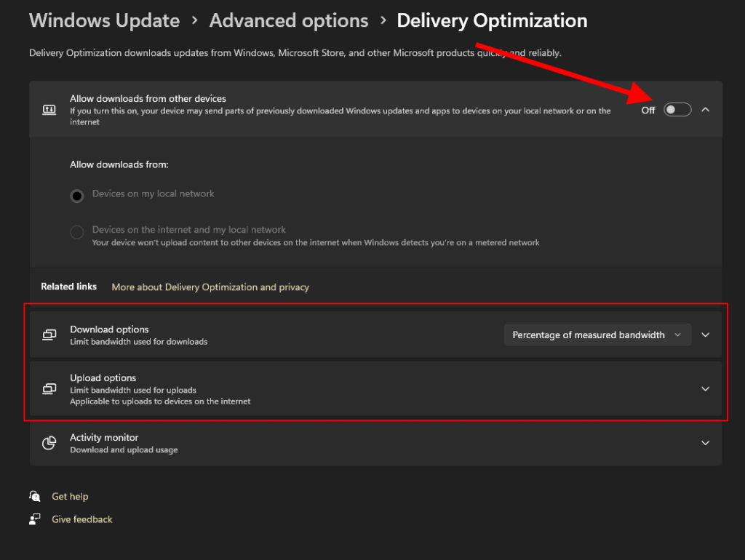Choose Devices on the internet and my local network
Screen dimensions: 745x560
tap(76, 233)
